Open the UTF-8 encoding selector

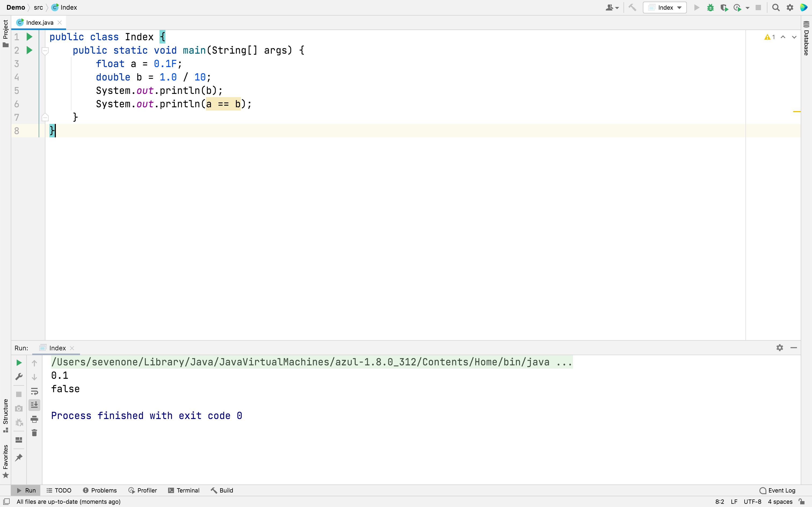tap(752, 502)
